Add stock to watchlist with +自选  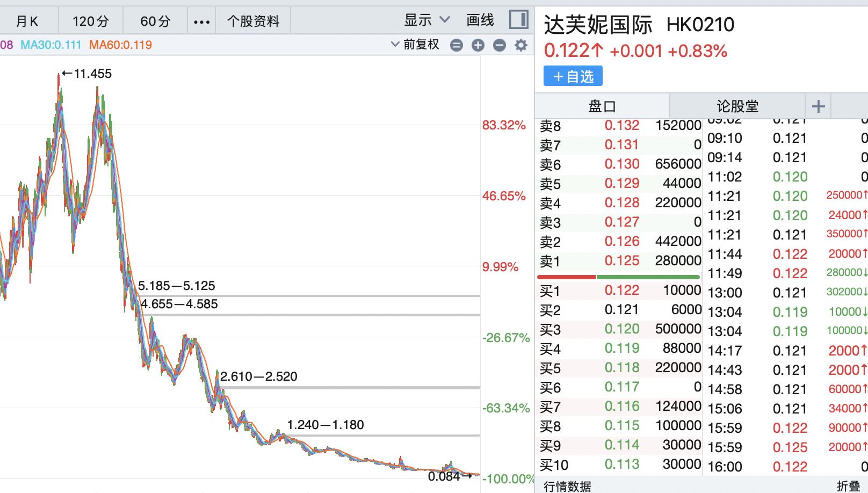click(573, 76)
